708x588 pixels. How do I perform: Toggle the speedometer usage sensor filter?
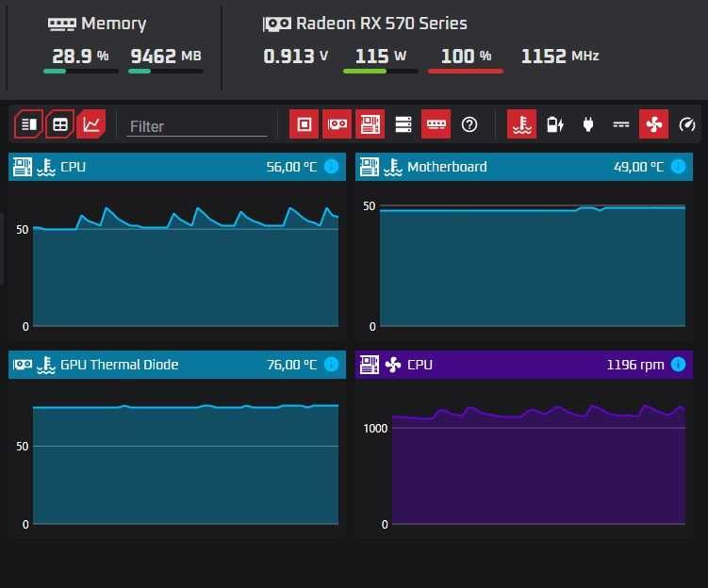click(686, 124)
